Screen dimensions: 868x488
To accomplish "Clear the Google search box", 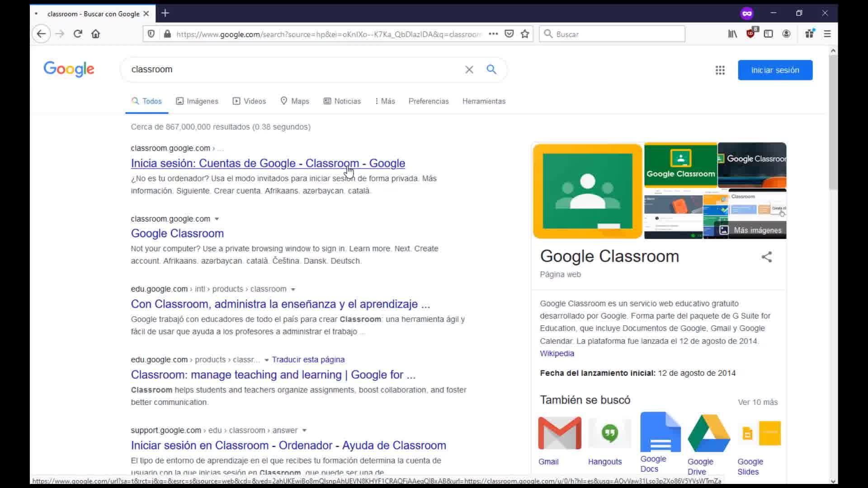I will tap(469, 70).
